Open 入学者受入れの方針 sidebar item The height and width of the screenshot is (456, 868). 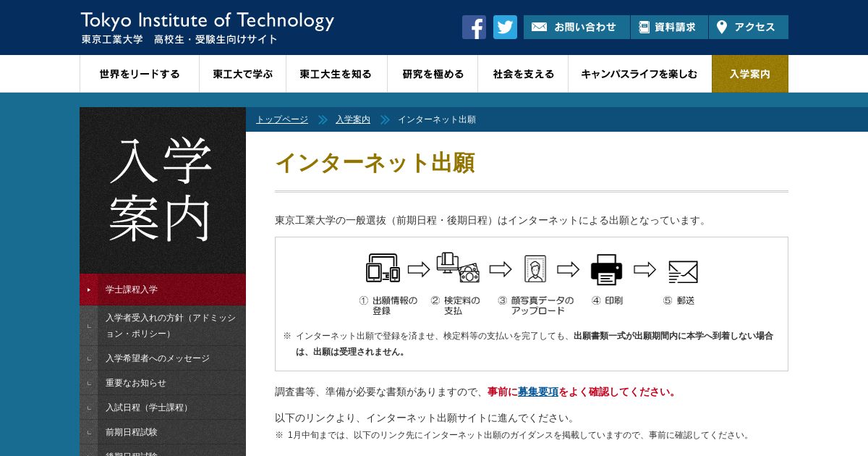coord(163,326)
